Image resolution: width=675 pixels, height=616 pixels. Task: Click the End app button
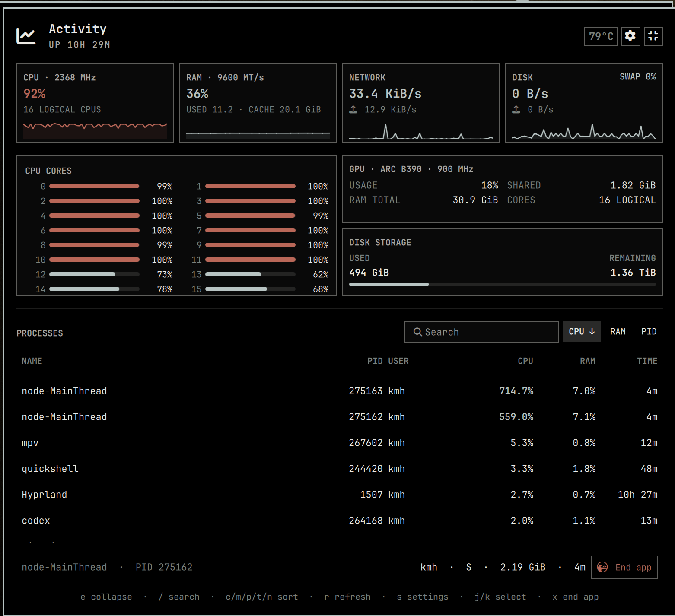tap(624, 567)
